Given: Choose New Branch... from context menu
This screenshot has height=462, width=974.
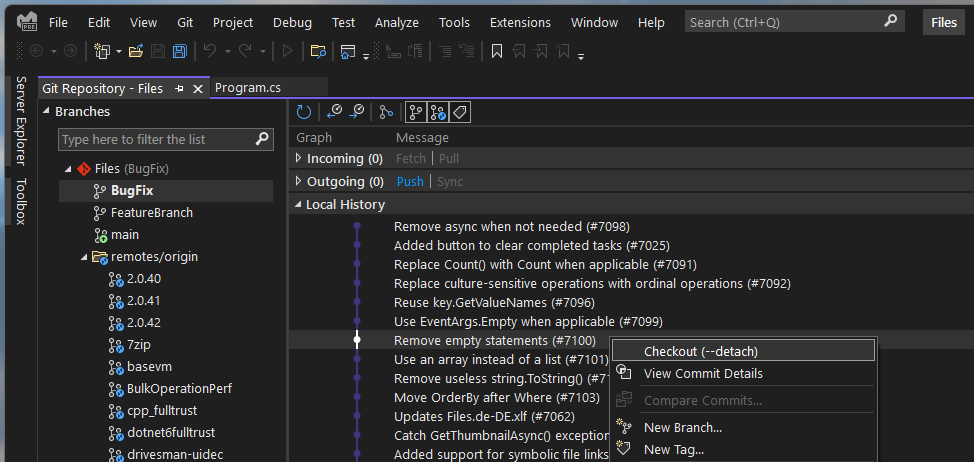Looking at the screenshot, I should pos(744,427).
